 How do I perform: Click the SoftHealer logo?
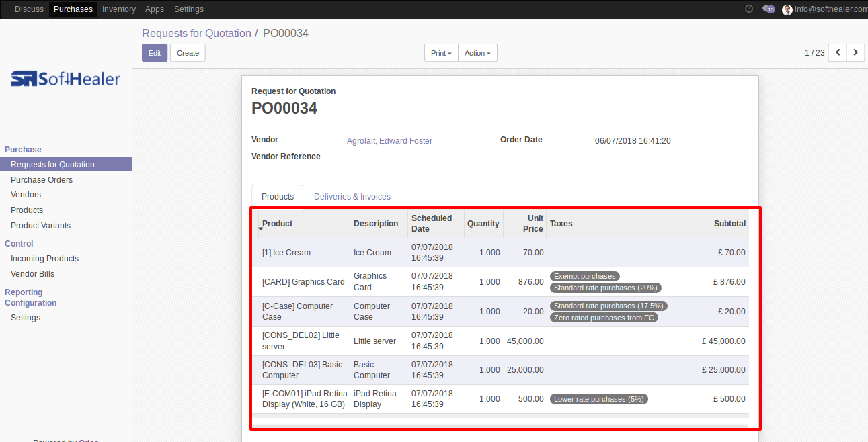point(66,79)
